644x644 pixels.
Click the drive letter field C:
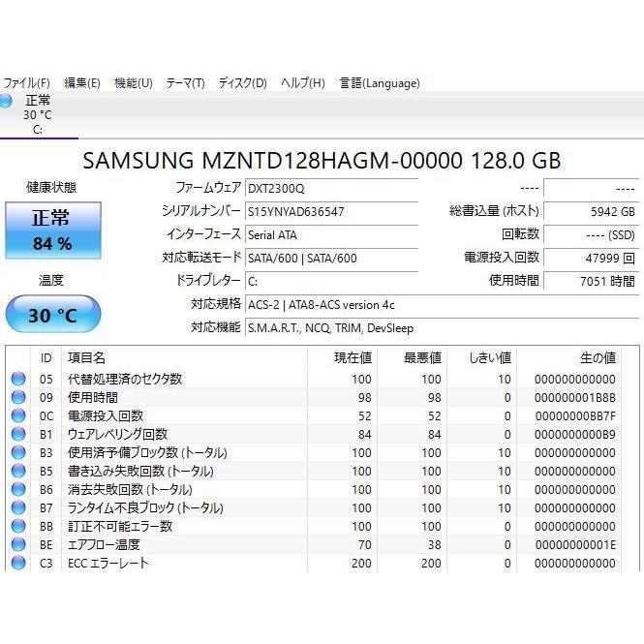(331, 282)
